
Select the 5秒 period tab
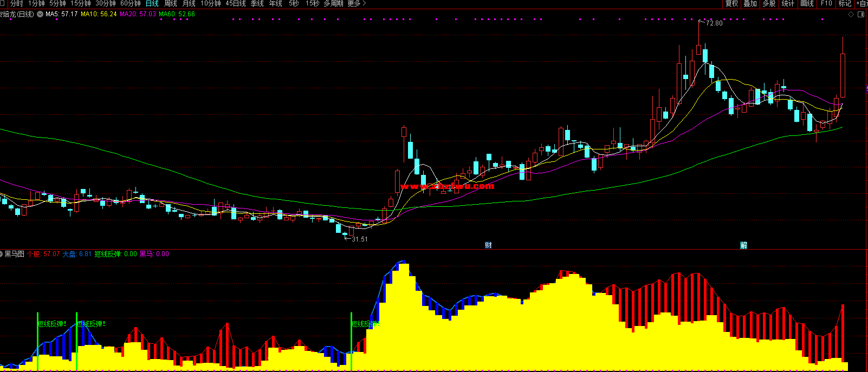click(x=294, y=3)
